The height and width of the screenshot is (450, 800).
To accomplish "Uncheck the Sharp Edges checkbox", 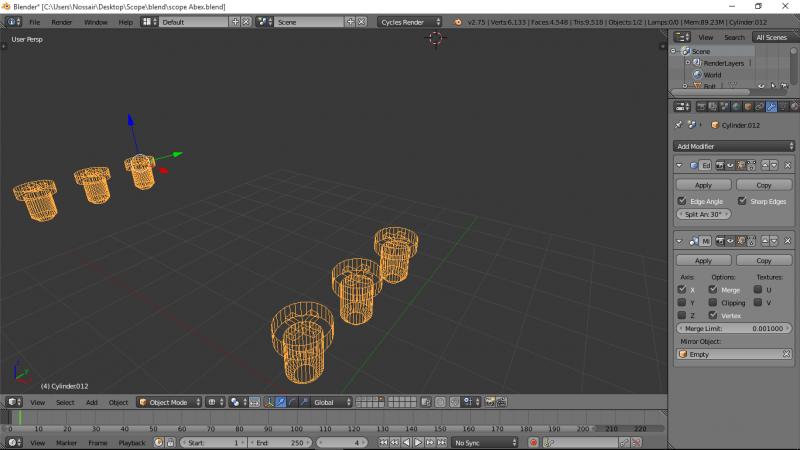I will point(741,201).
